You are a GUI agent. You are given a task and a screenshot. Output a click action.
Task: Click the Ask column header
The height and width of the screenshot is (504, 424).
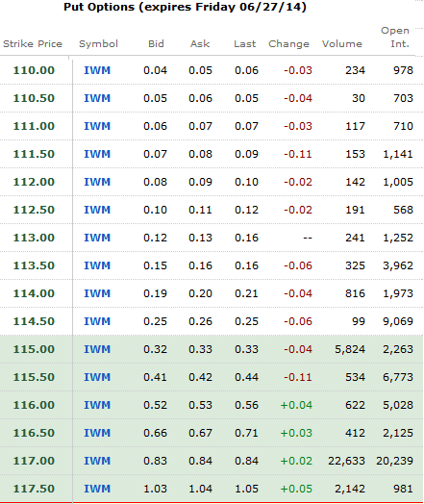coord(200,43)
